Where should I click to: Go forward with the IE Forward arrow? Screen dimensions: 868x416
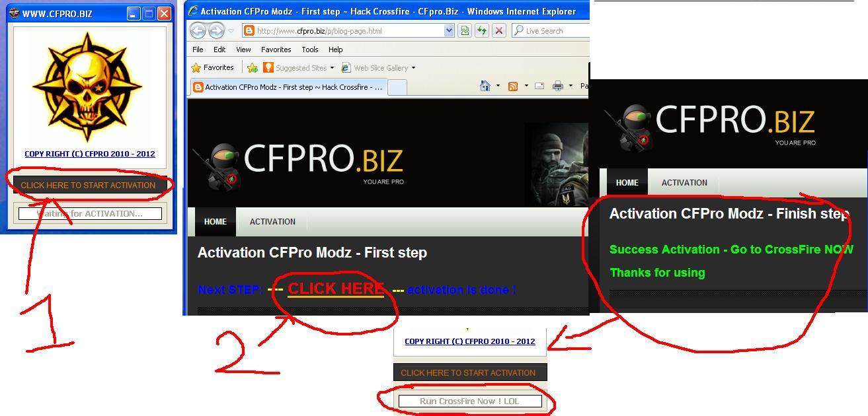216,30
